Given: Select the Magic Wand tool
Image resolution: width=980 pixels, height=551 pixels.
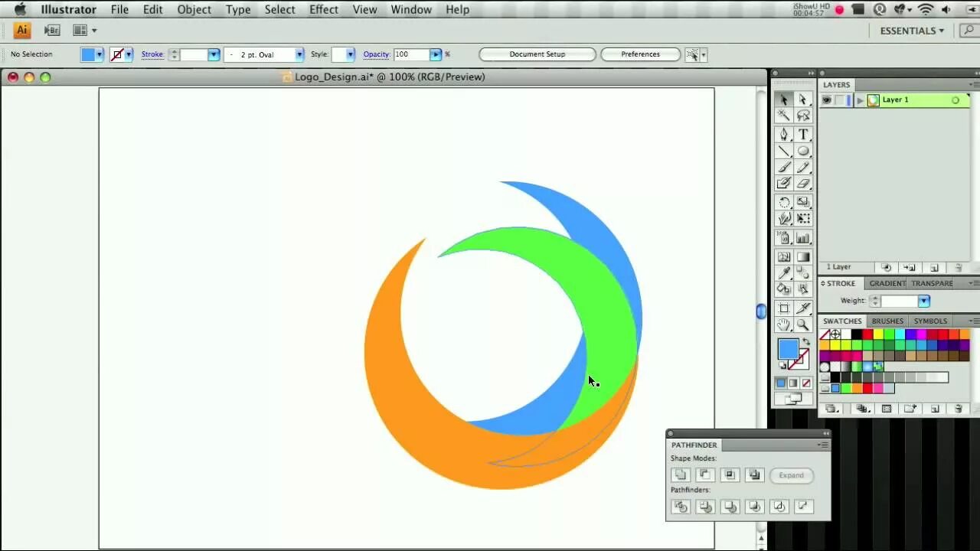Looking at the screenshot, I should (783, 116).
